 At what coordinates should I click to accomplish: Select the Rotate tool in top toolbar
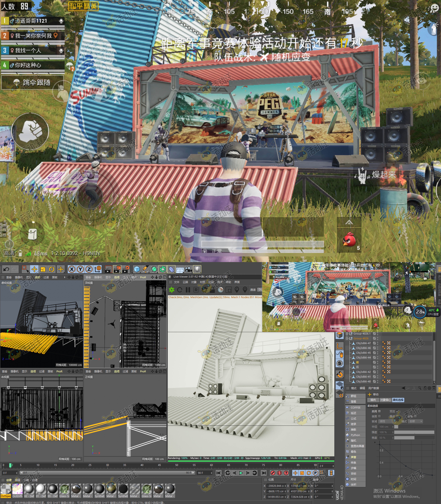pyautogui.click(x=51, y=269)
